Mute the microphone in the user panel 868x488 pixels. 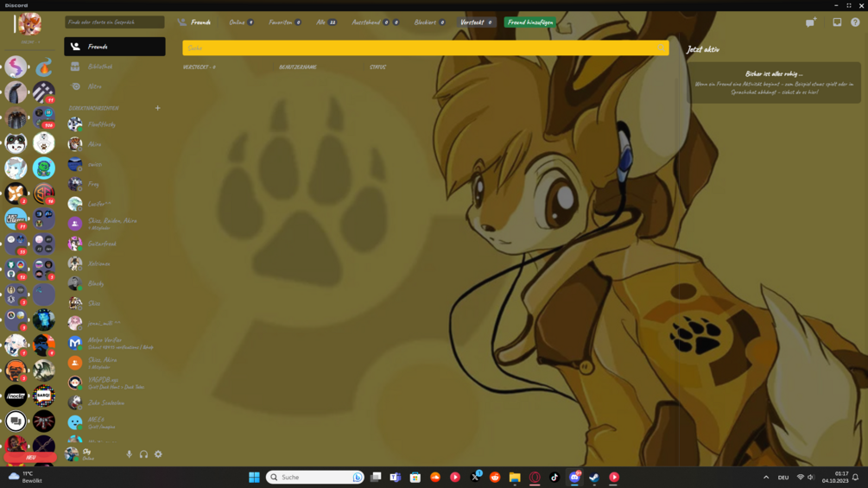(x=129, y=454)
